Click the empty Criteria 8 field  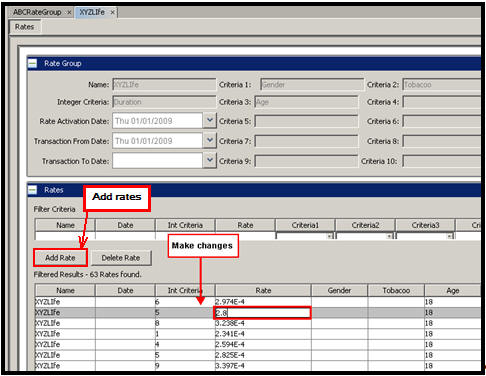click(442, 141)
